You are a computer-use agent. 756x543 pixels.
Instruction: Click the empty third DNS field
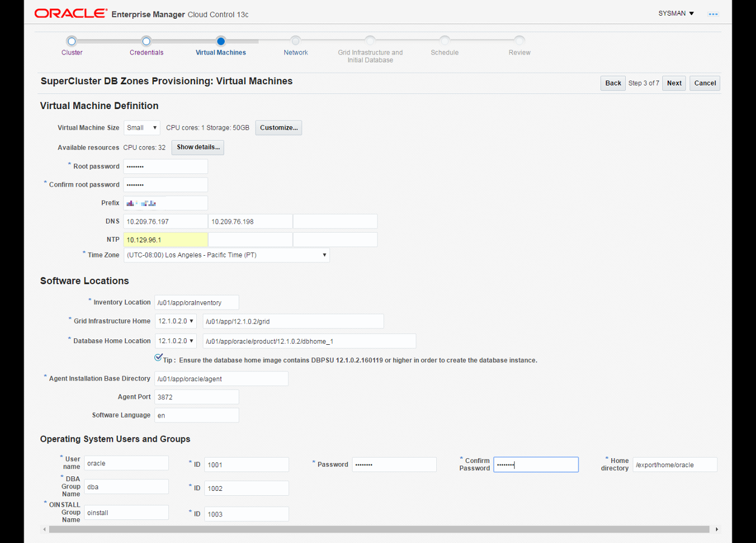[x=336, y=221]
